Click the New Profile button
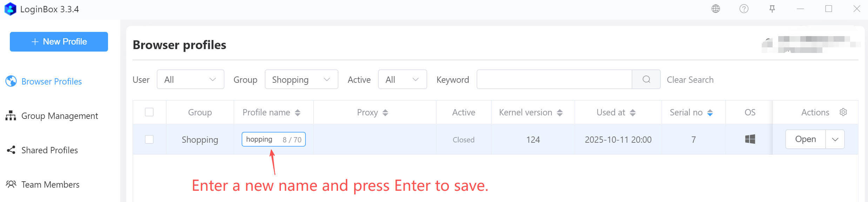 (59, 42)
